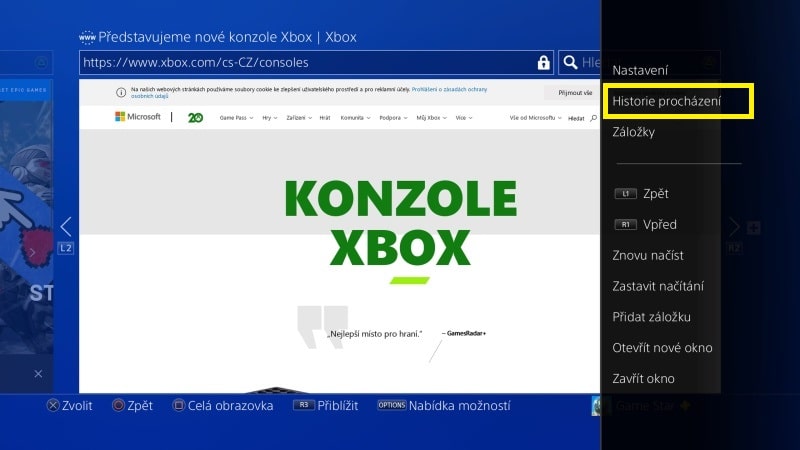Select Znovu načíst to reload page
This screenshot has height=450, width=800.
tap(647, 255)
